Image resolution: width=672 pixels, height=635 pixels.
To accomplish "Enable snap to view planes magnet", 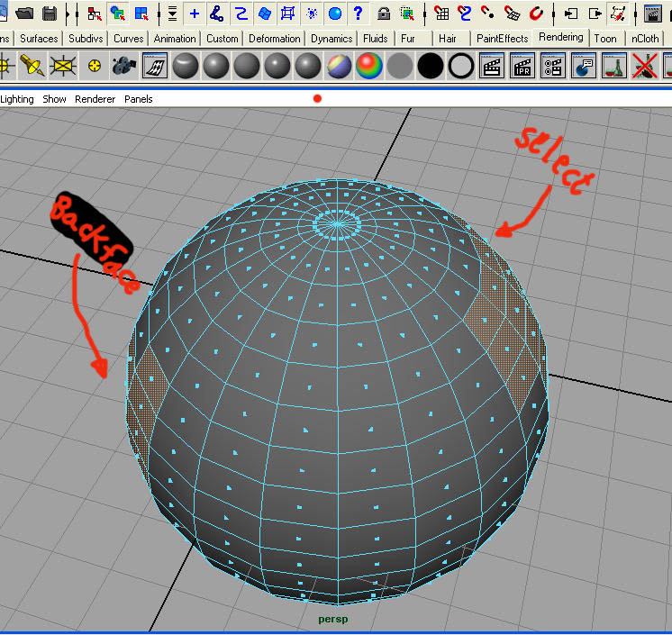I will tap(512, 14).
